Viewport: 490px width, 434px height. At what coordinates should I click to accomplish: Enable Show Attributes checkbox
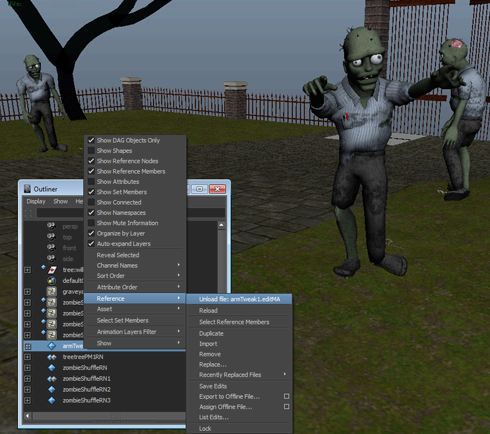[91, 182]
